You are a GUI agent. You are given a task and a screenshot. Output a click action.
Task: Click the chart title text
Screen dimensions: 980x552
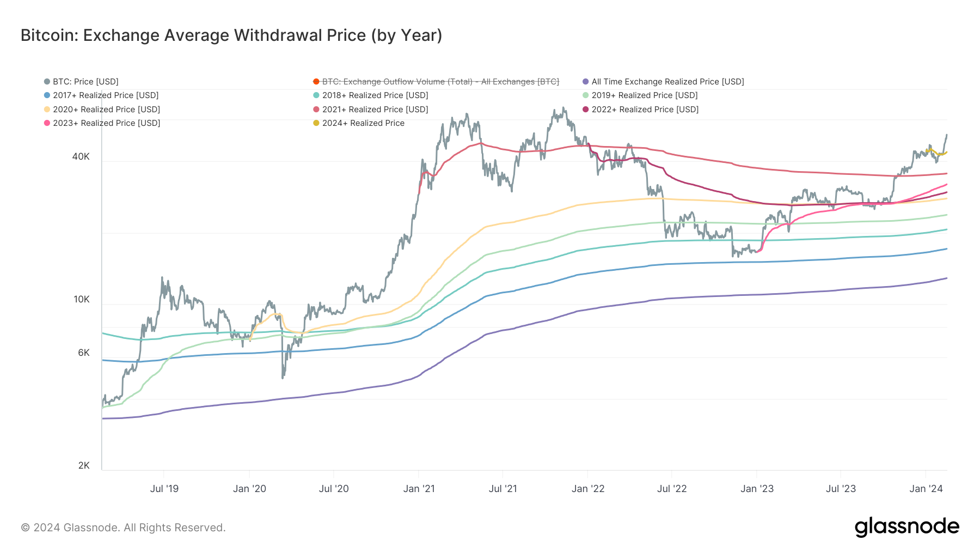[x=231, y=35]
